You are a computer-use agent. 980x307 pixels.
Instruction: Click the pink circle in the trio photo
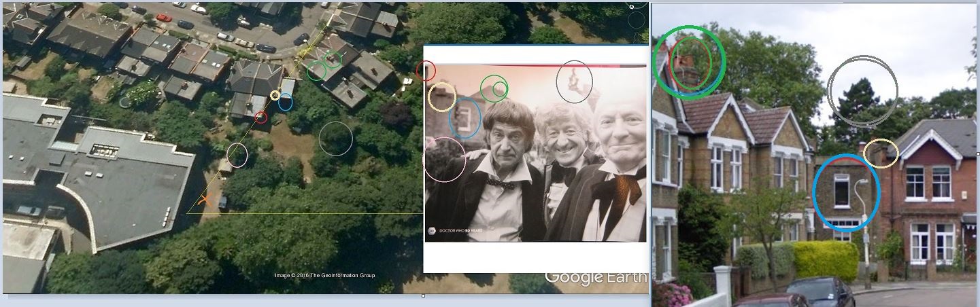coord(445,160)
